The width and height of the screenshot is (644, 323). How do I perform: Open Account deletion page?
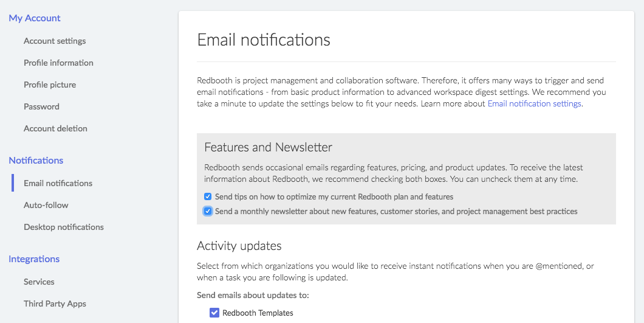[x=55, y=128]
